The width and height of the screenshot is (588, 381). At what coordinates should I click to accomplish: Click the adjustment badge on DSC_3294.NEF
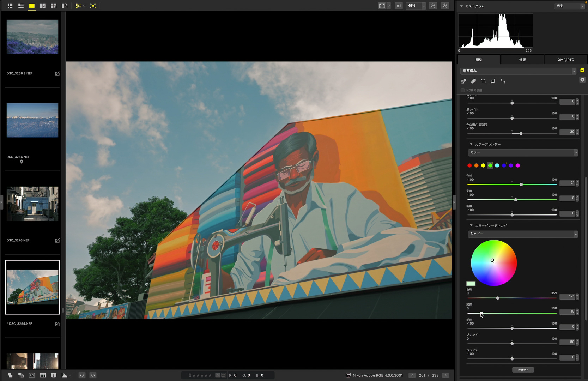tap(57, 324)
